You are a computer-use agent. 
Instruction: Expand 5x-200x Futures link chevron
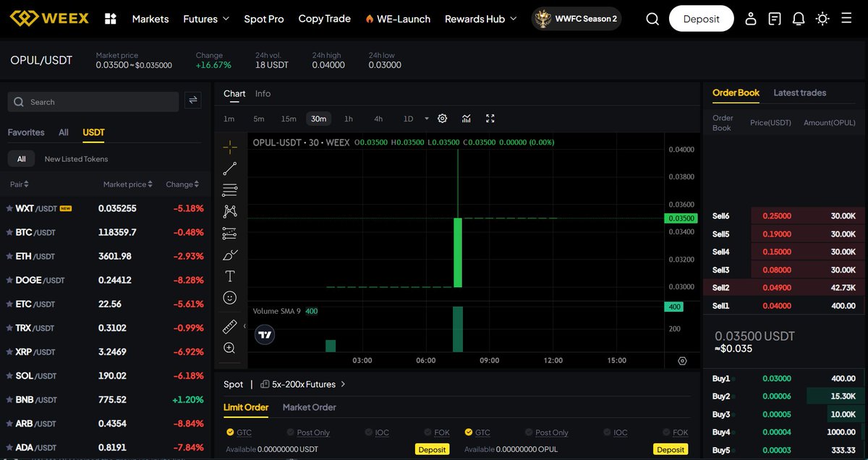343,384
